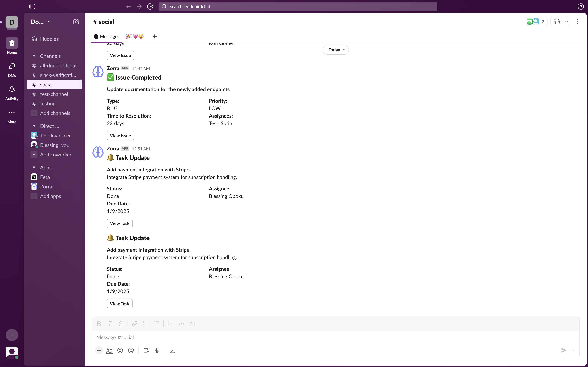Expand the workspace name menu
This screenshot has width=588, height=367.
click(41, 22)
